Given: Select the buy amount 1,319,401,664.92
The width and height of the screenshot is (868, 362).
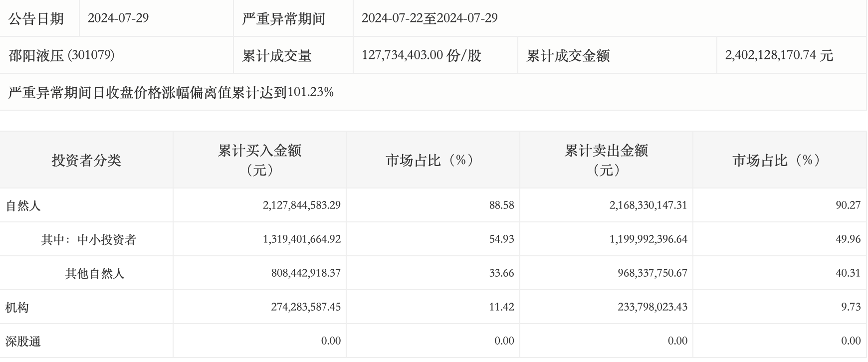Looking at the screenshot, I should click(302, 239).
